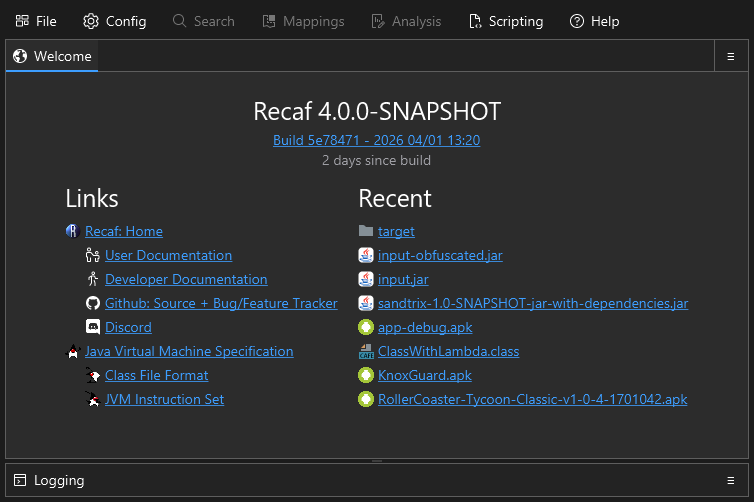Click the Mappings menu icon

pyautogui.click(x=269, y=21)
